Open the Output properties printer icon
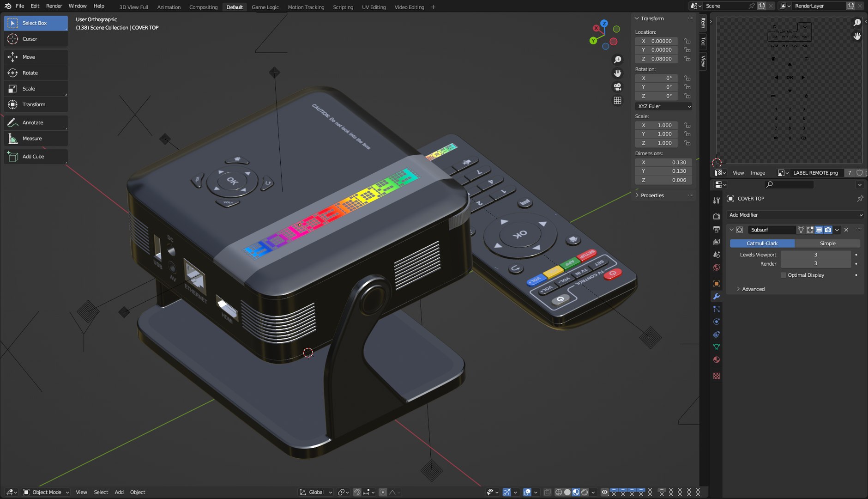868x499 pixels. point(717,229)
